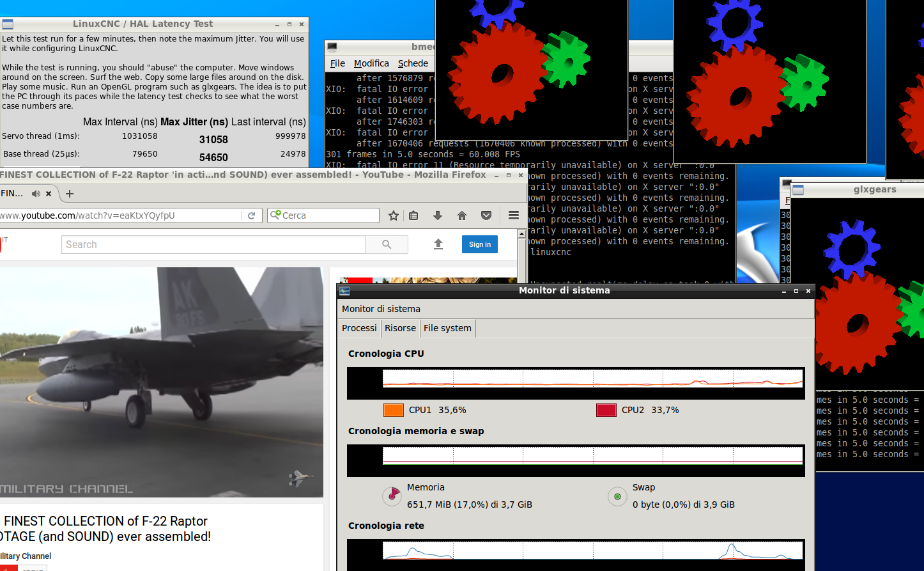Open the Firefox downloads arrow
The image size is (924, 571).
438,215
